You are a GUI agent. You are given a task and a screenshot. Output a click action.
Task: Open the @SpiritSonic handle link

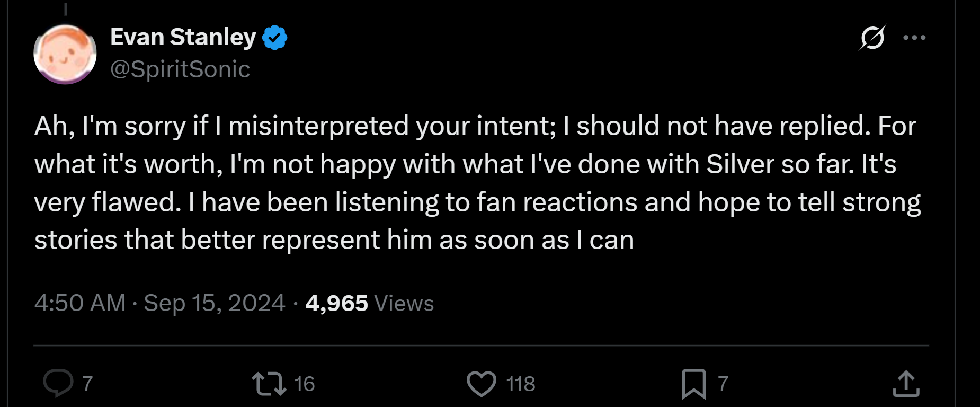tap(180, 69)
